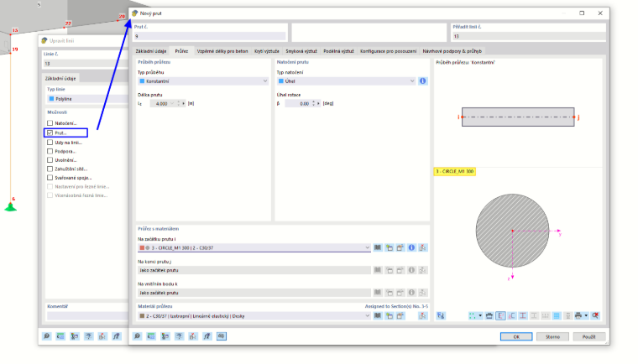Open search icon in Nový prut dialog footer

(x=137, y=336)
